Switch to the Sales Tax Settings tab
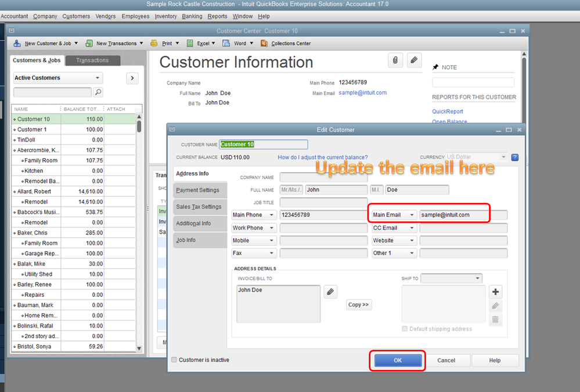 (200, 207)
